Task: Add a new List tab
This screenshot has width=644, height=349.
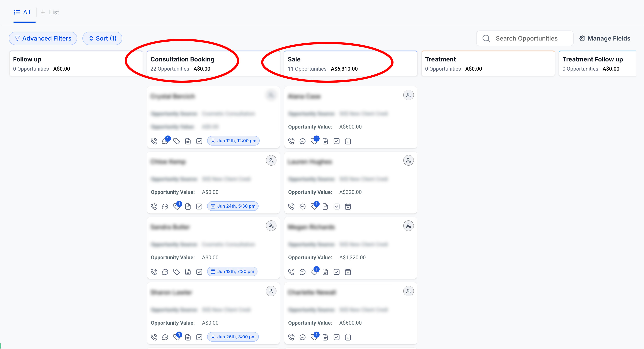Action: pyautogui.click(x=50, y=12)
